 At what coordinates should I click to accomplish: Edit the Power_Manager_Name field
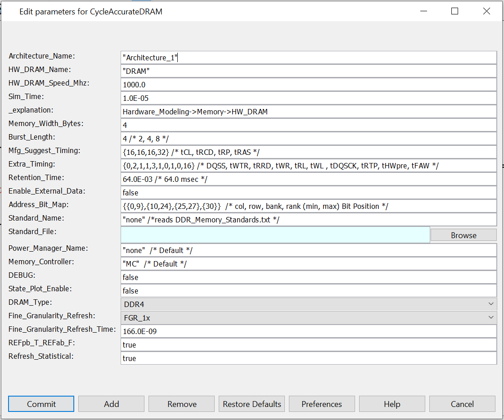309,250
